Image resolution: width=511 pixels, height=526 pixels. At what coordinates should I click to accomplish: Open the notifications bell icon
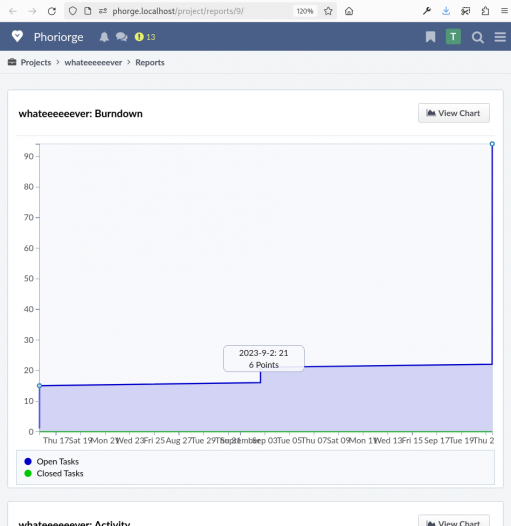pyautogui.click(x=104, y=37)
